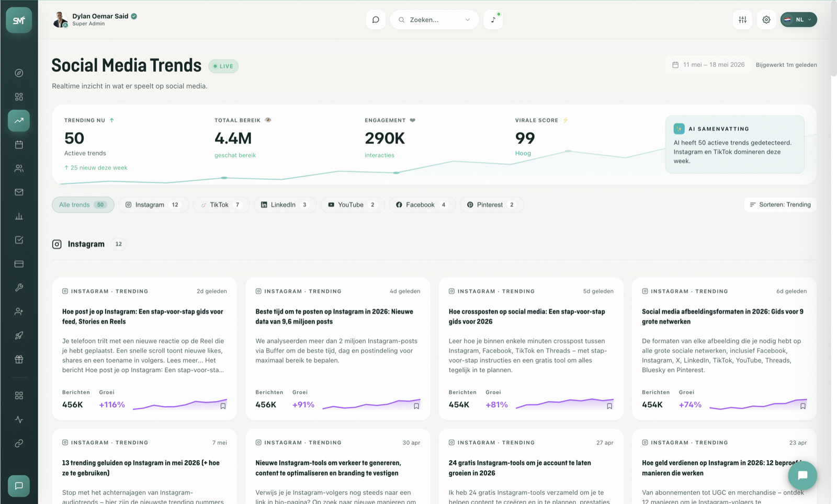Open the chat bubble icon beside search
The height and width of the screenshot is (504, 837).
[x=376, y=20]
